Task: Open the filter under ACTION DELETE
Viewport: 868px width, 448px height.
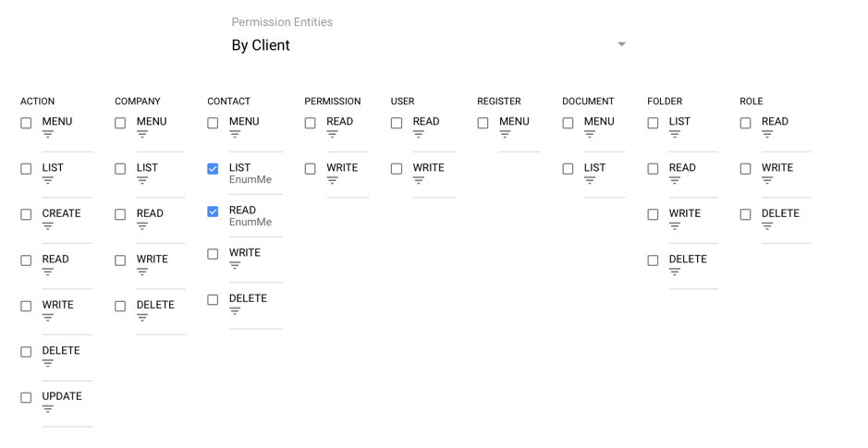Action: pos(48,363)
